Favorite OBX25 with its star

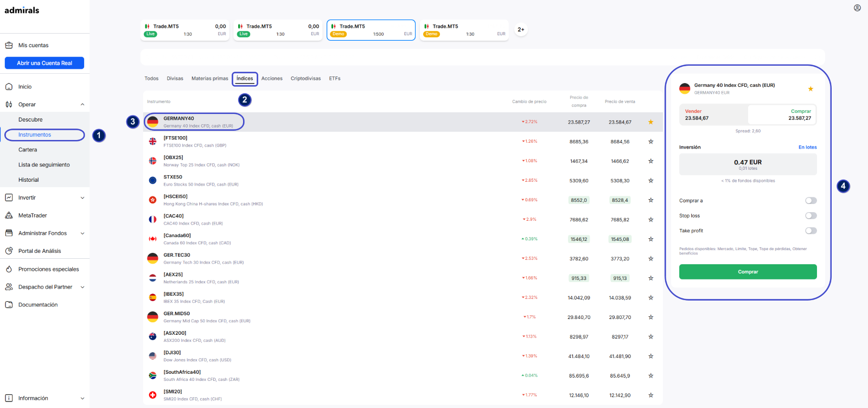(x=650, y=161)
